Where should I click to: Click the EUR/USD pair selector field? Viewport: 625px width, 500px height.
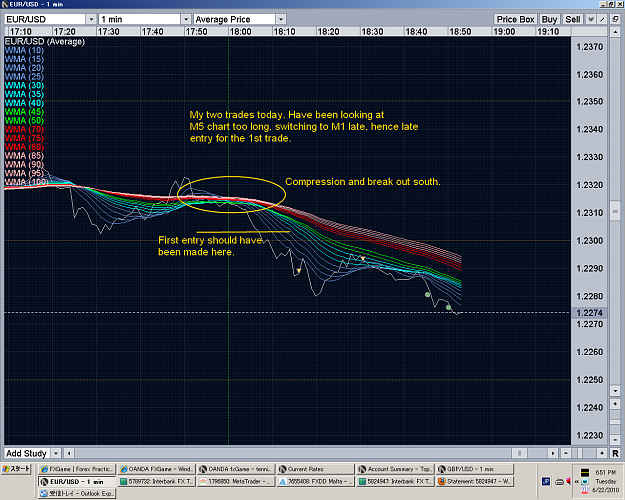click(x=45, y=19)
